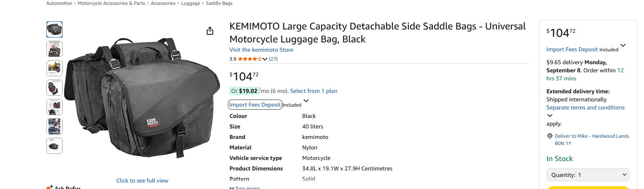Screen dimensions: 644x189
Task: Go to Saddle Bags breadcrumb
Action: (x=219, y=3)
